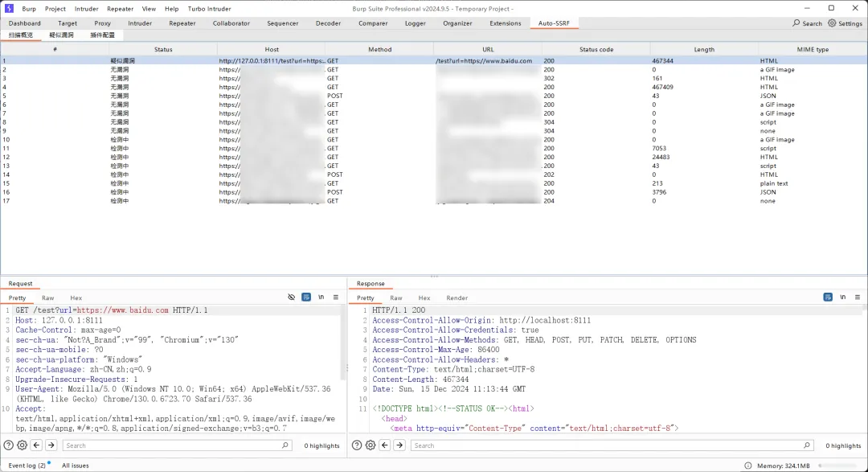The image size is (868, 472).
Task: Switch Response view to Hex
Action: tap(424, 298)
